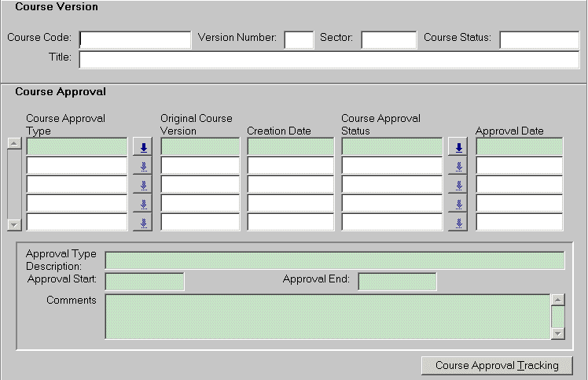Click lookup arrow beside second Course Approval Status row
588x380 pixels.
[x=458, y=166]
